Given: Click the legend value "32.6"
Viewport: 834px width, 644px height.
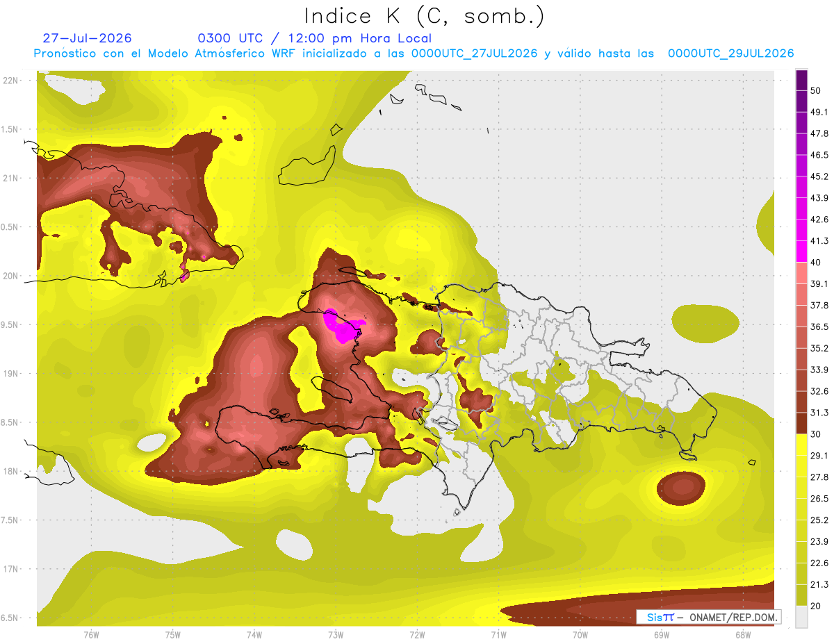Looking at the screenshot, I should point(819,391).
